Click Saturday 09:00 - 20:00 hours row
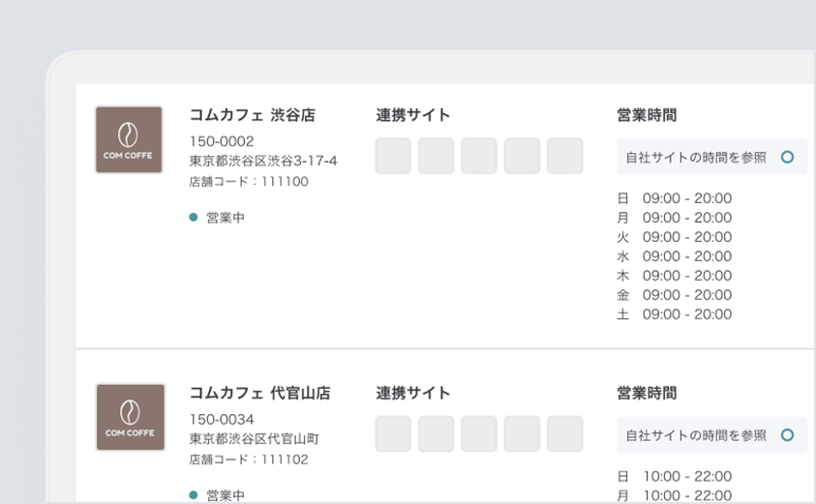Screen dimensions: 816x504 675,314
